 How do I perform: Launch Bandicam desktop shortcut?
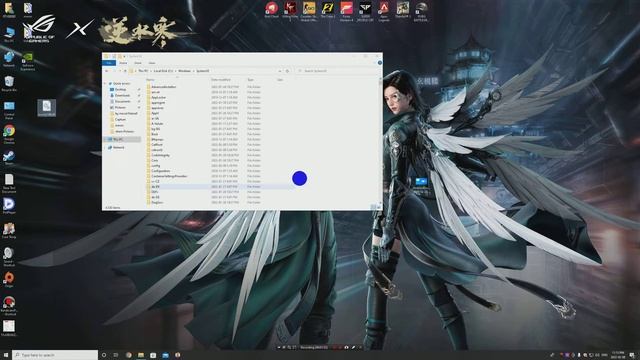pyautogui.click(x=9, y=305)
